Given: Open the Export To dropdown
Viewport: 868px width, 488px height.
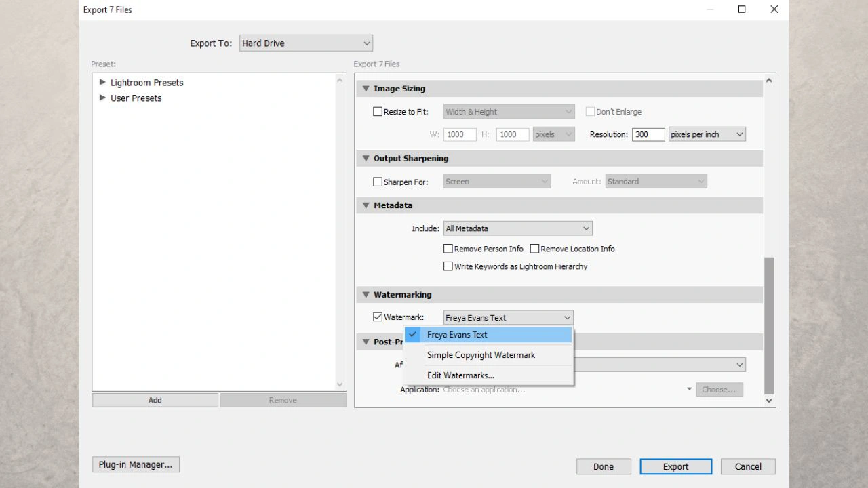Looking at the screenshot, I should (307, 43).
